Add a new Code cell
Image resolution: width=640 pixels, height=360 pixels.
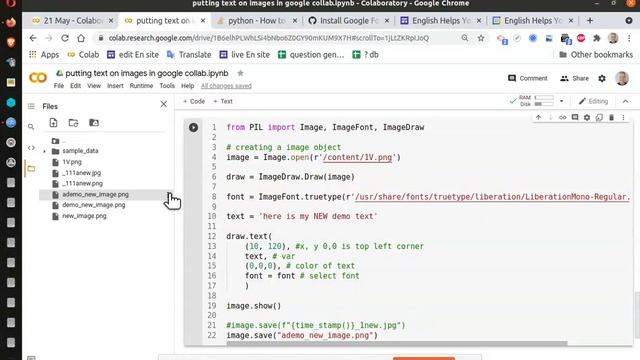(x=194, y=101)
